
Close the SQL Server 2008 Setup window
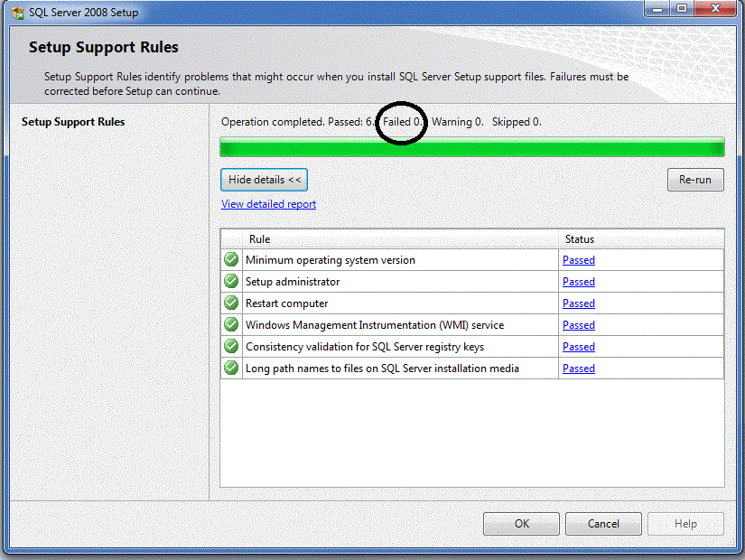coord(715,8)
